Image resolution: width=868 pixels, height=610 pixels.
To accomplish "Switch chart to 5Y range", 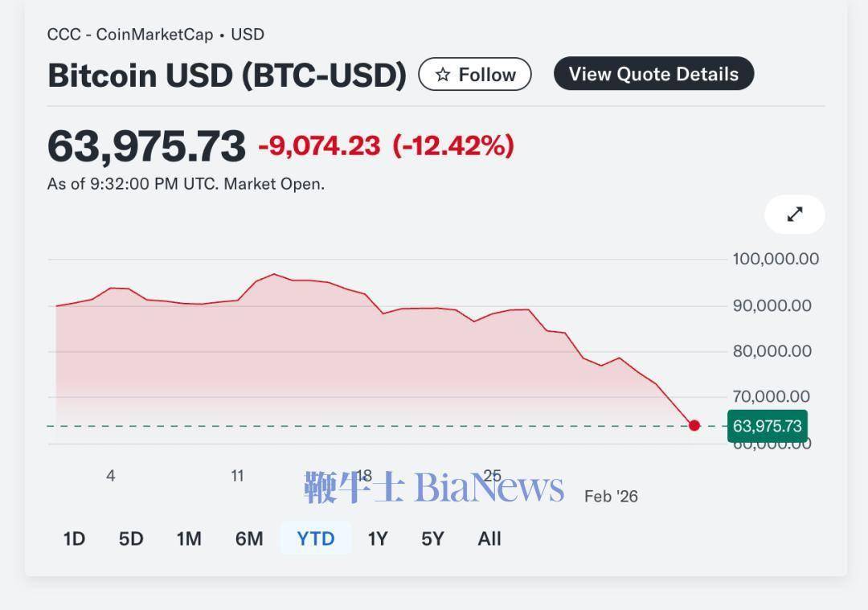I will click(432, 538).
